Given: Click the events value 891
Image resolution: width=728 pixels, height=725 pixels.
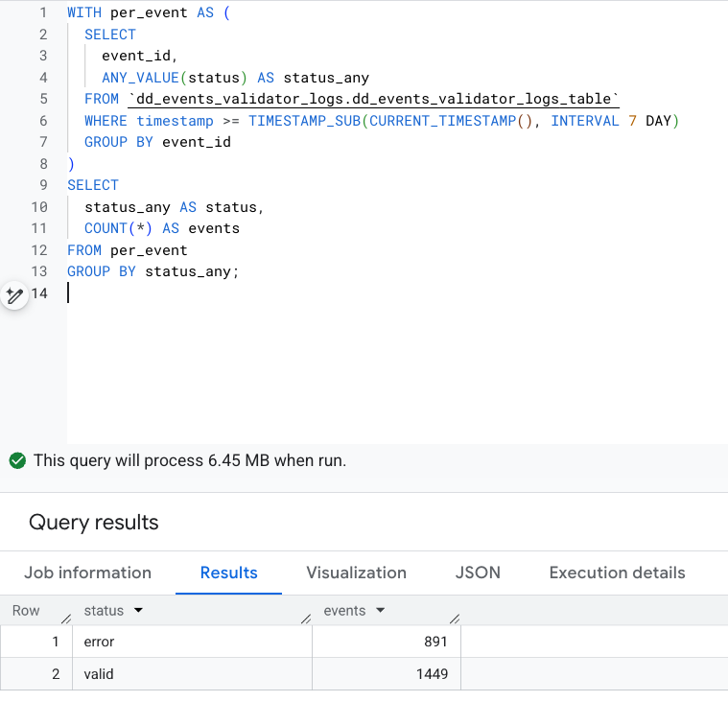Looking at the screenshot, I should point(435,642).
